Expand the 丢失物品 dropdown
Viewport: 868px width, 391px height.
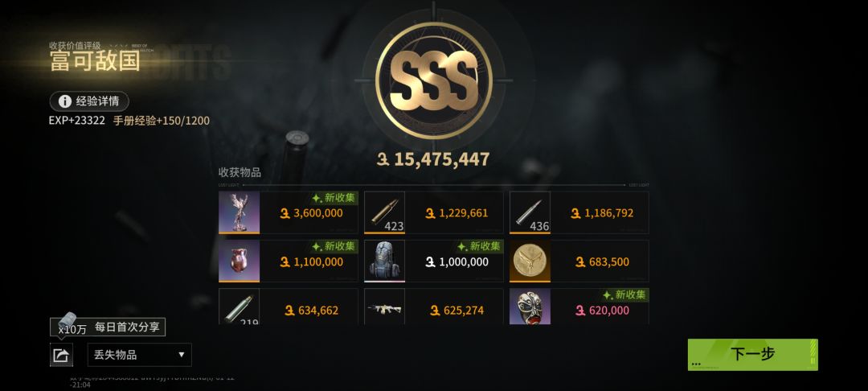click(x=140, y=355)
